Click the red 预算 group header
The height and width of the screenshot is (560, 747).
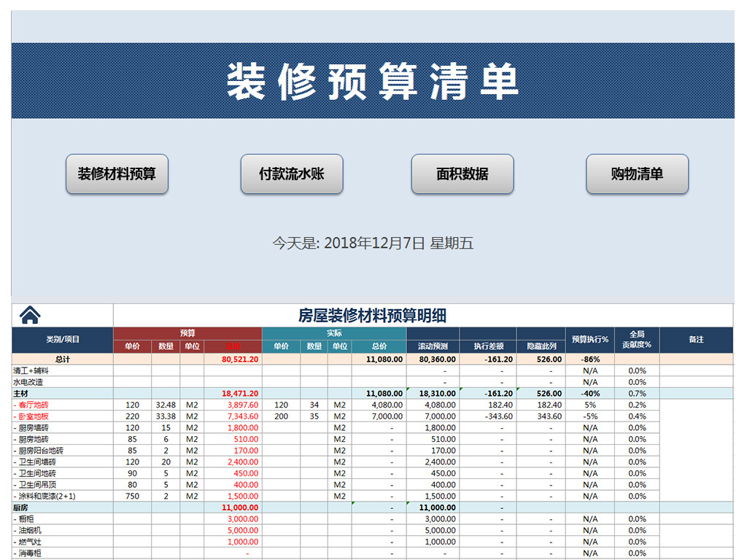pyautogui.click(x=187, y=333)
